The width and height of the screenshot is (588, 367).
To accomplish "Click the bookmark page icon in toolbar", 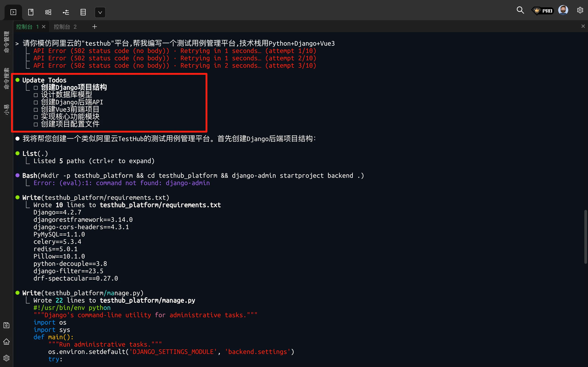I will [x=31, y=12].
